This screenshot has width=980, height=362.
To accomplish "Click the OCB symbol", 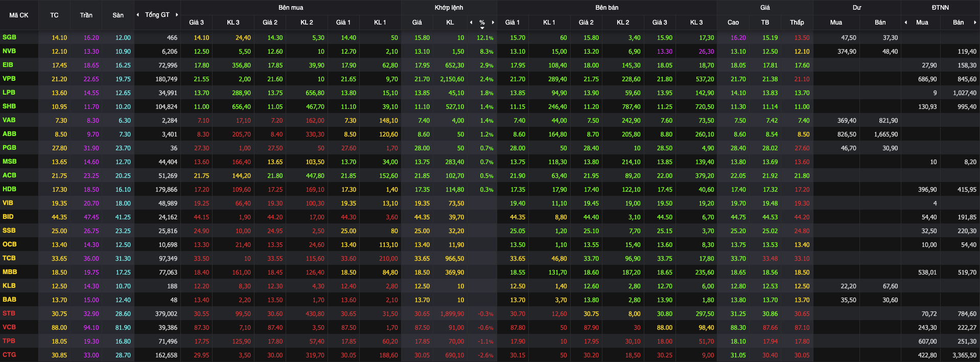I will coord(9,244).
